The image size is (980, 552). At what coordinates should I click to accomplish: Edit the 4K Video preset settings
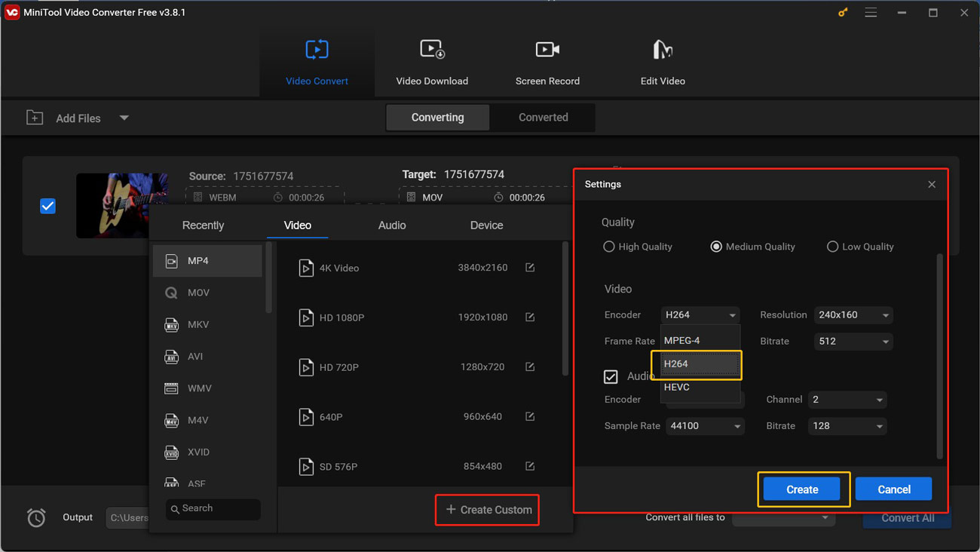[530, 268]
